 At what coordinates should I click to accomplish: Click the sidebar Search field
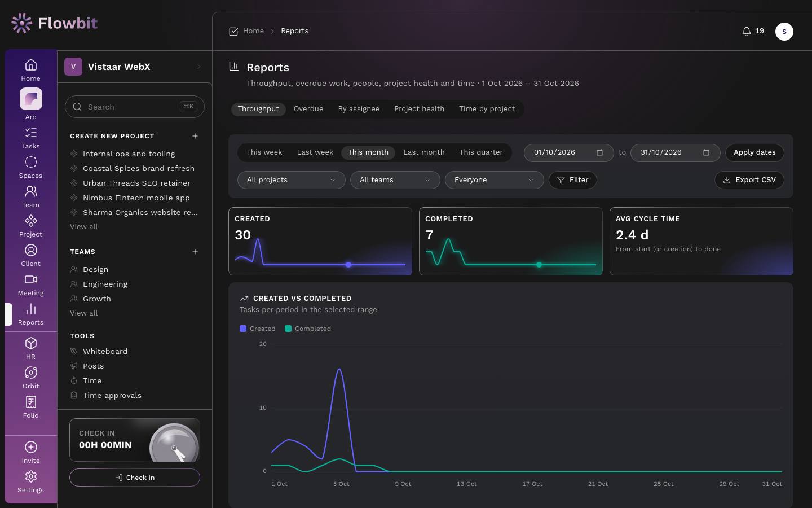click(x=135, y=107)
